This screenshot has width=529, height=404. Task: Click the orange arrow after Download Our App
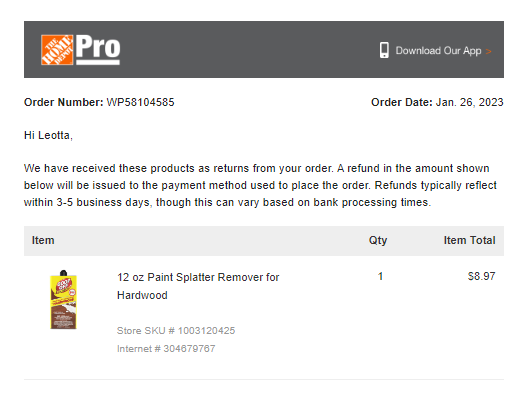click(488, 51)
